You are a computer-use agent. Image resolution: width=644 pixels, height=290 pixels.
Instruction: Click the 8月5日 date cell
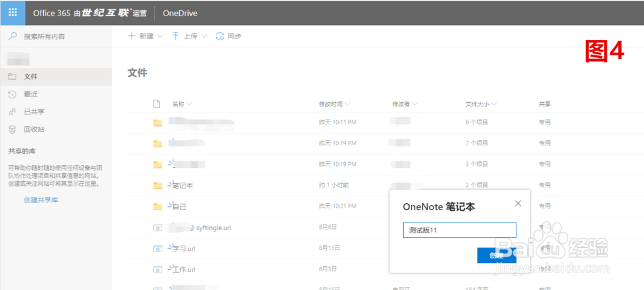[x=328, y=269]
